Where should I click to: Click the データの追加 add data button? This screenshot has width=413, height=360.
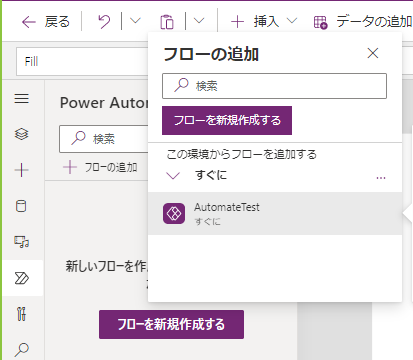tap(363, 22)
